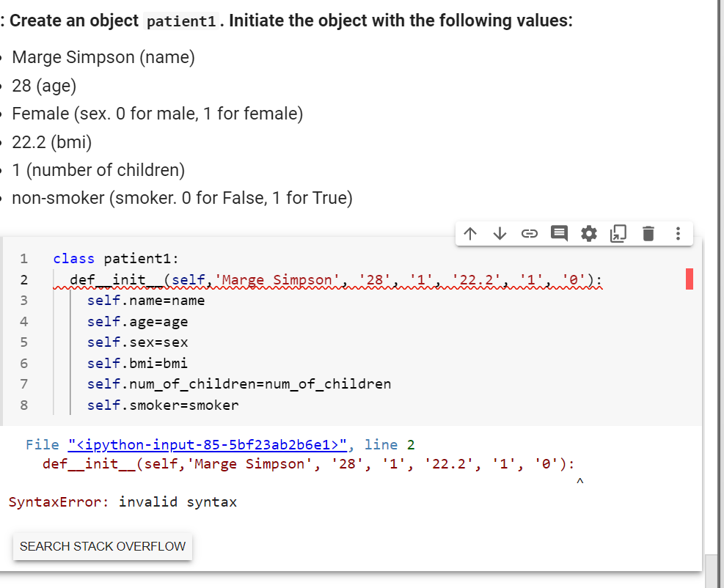Click the SyntaxError: invalid syntax message

click(123, 501)
